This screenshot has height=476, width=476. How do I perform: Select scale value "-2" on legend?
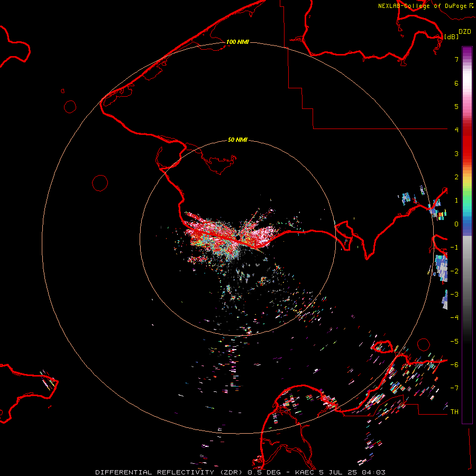click(x=454, y=271)
